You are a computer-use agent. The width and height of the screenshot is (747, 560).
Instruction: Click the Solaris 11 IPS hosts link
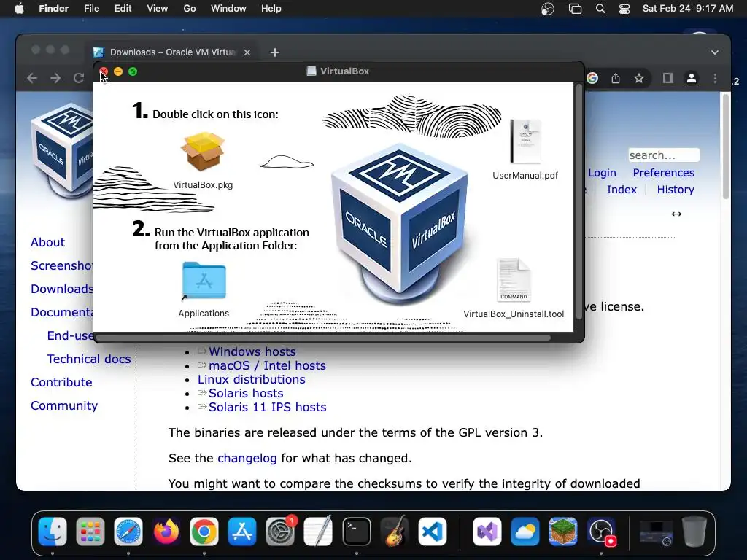[x=267, y=407]
